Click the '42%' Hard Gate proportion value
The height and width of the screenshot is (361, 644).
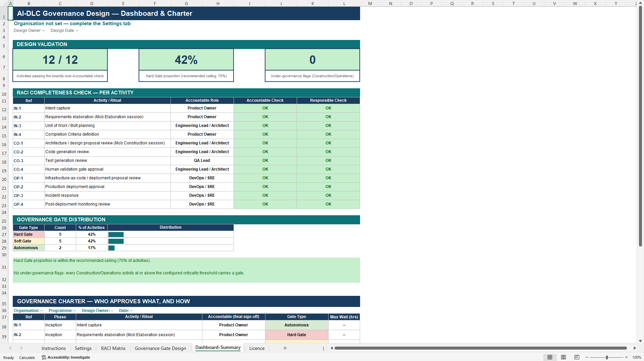coord(186,60)
